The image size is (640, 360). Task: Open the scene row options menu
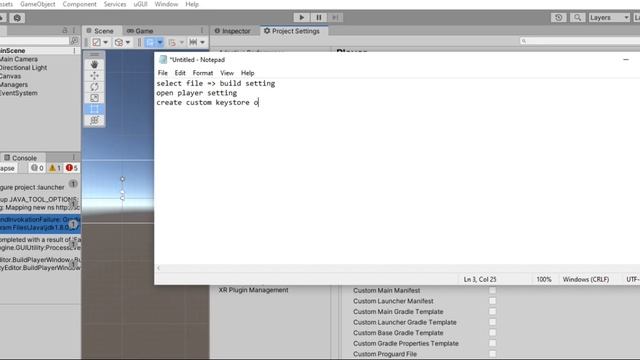(x=74, y=51)
